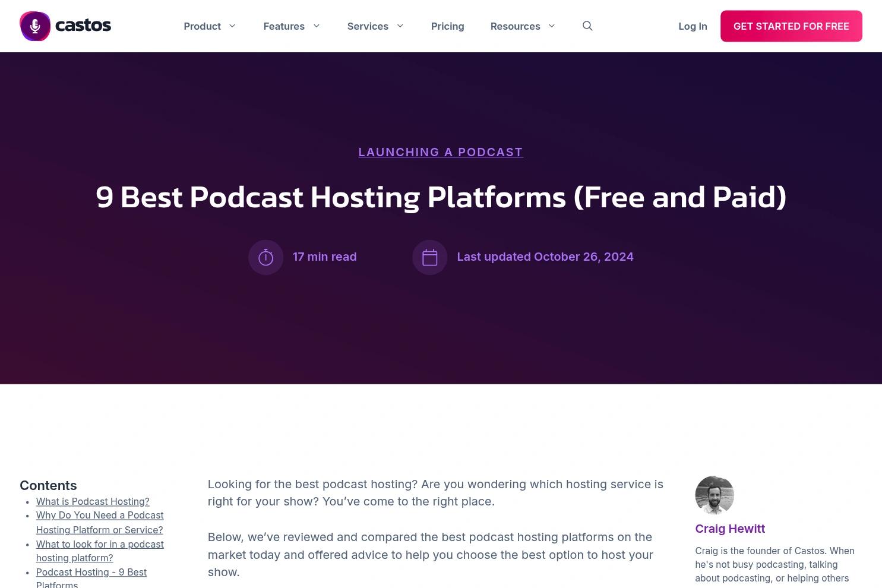Expand the Resources dropdown chevron

coord(552,26)
